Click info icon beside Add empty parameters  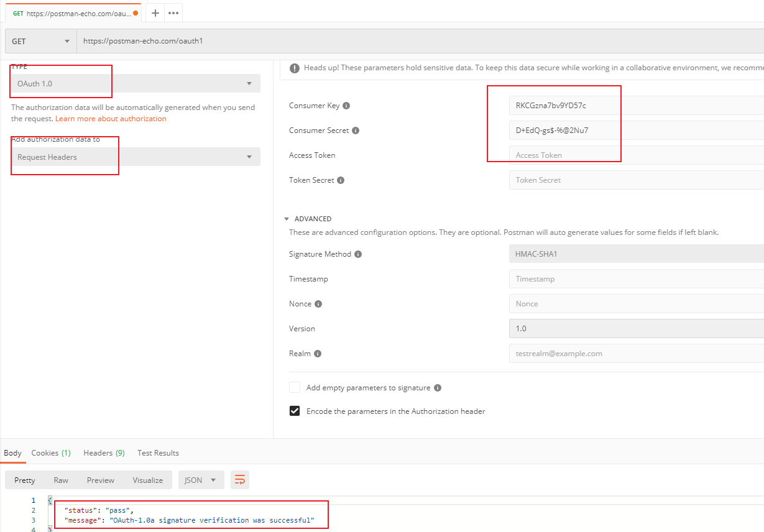click(x=438, y=388)
